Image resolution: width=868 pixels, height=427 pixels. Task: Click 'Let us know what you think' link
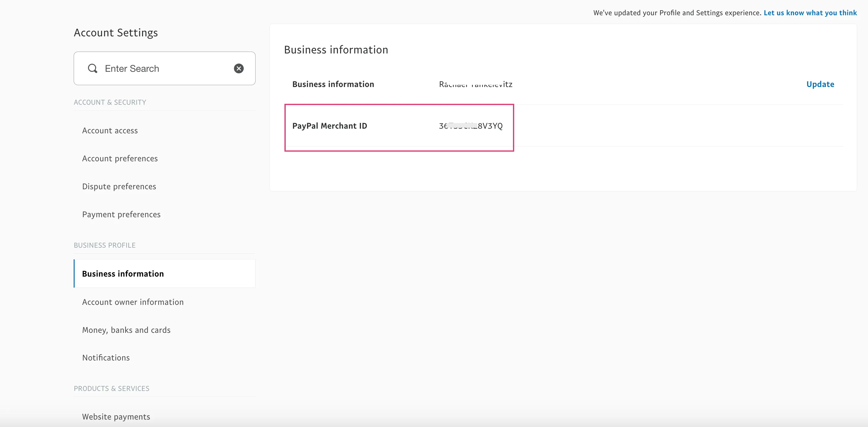pyautogui.click(x=810, y=13)
